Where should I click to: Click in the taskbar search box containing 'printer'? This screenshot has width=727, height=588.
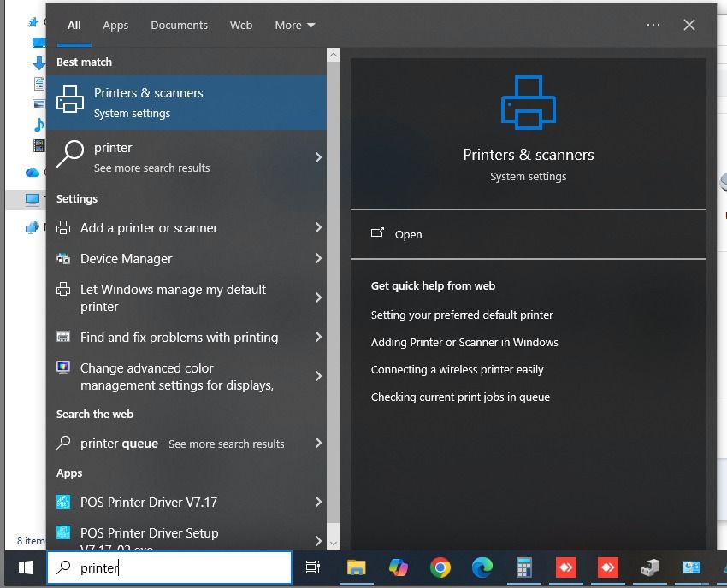pos(169,567)
